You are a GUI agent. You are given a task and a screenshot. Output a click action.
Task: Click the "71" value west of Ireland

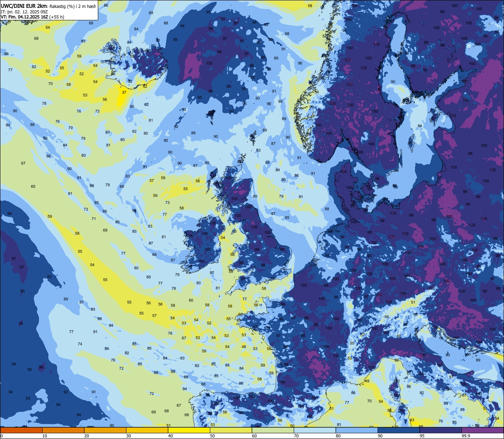[94, 219]
